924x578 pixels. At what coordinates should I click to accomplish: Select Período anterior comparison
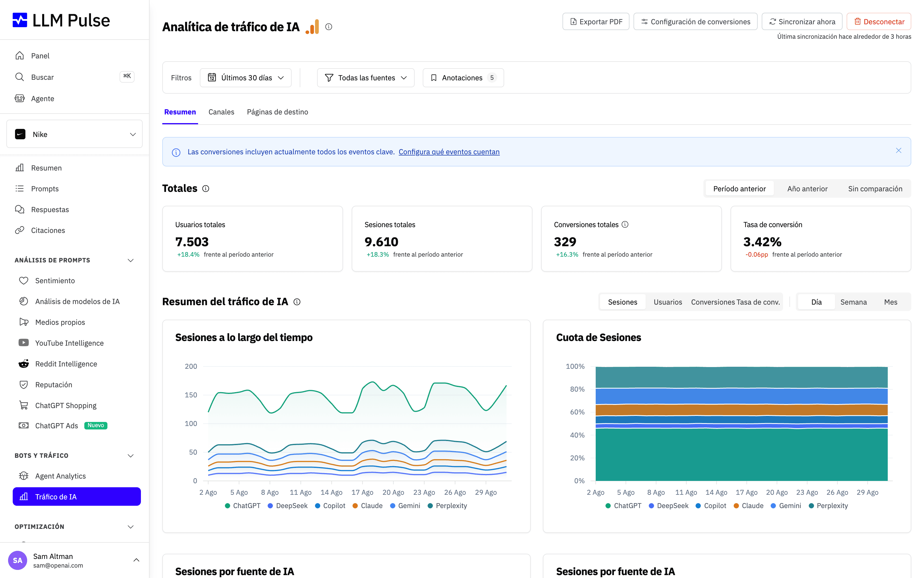[739, 188]
